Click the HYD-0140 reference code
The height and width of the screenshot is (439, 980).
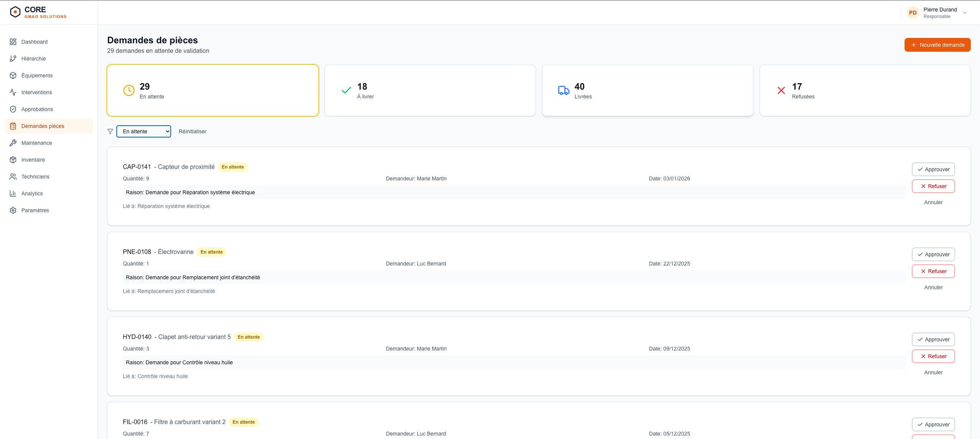[137, 337]
